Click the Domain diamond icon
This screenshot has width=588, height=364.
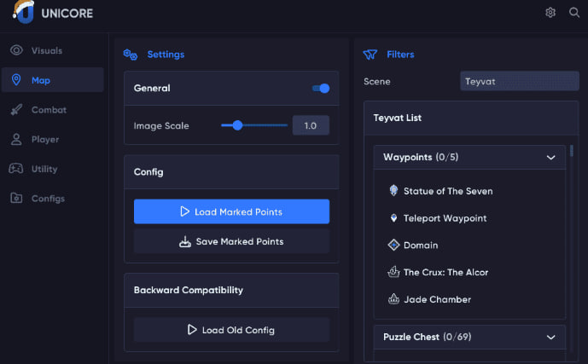click(x=393, y=246)
